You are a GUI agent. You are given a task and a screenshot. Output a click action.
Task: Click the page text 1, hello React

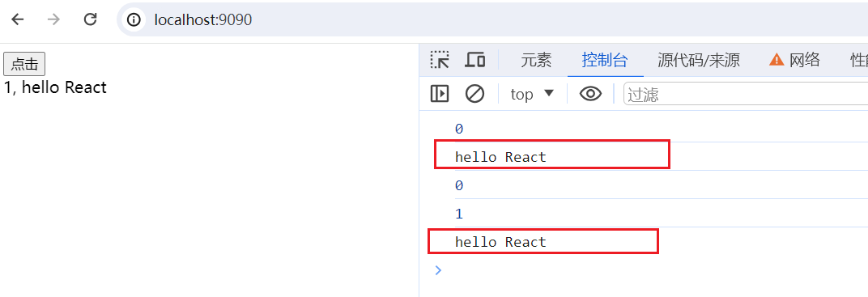point(55,87)
